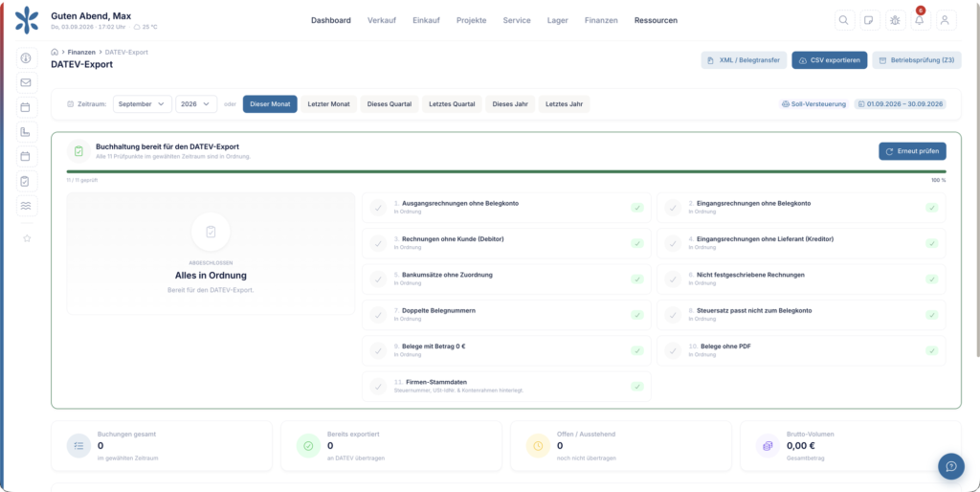This screenshot has width=980, height=492.
Task: Open the clipboard-check sidebar icon
Action: (x=26, y=181)
